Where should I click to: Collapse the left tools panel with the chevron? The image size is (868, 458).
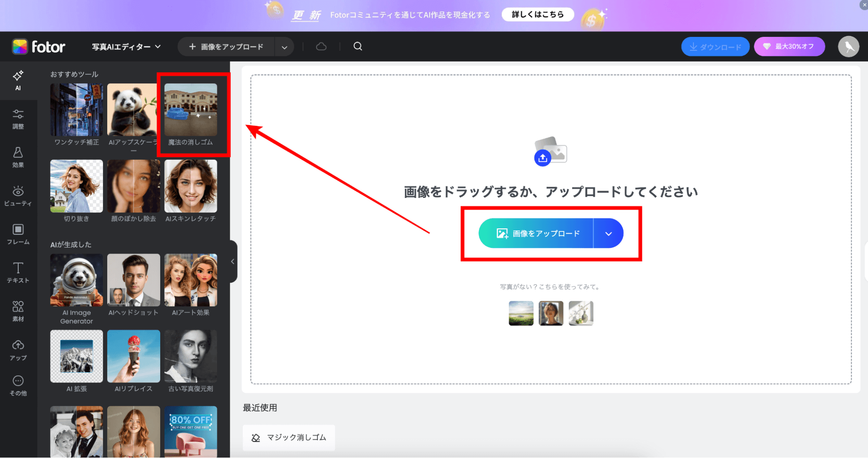[233, 261]
